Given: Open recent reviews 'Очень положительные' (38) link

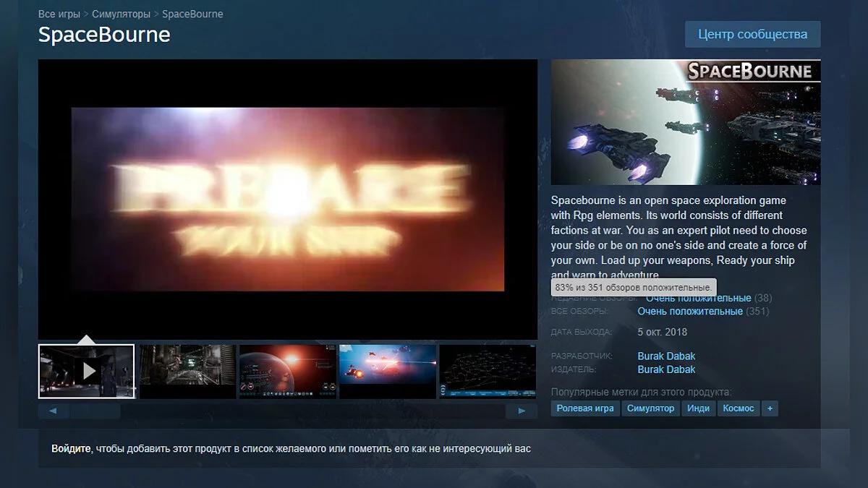Looking at the screenshot, I should pos(698,298).
